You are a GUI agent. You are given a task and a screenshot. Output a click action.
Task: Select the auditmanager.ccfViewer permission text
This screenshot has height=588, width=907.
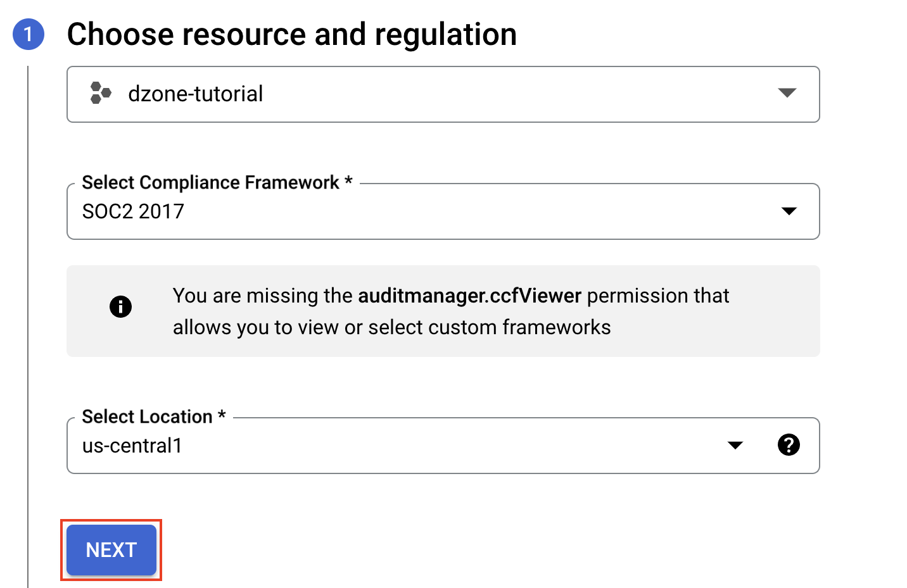(471, 296)
